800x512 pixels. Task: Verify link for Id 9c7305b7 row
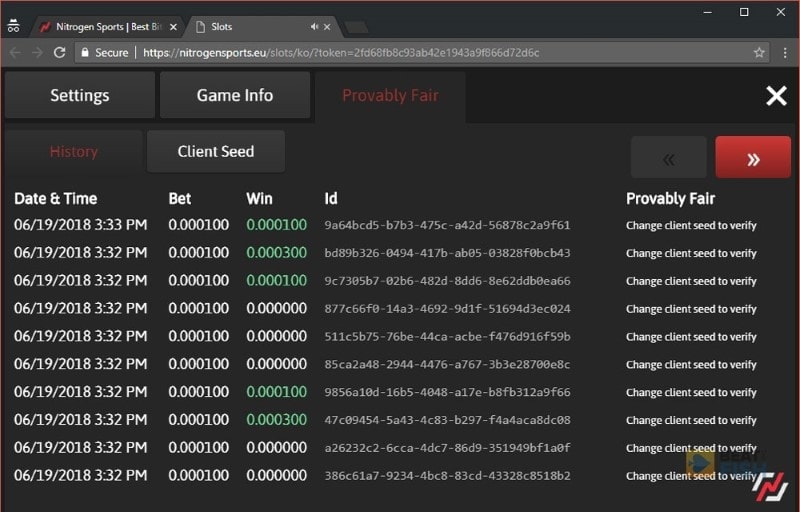pyautogui.click(x=691, y=281)
